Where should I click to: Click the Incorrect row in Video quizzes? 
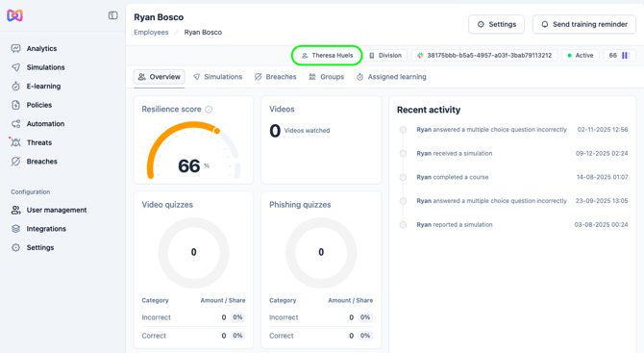(x=193, y=317)
